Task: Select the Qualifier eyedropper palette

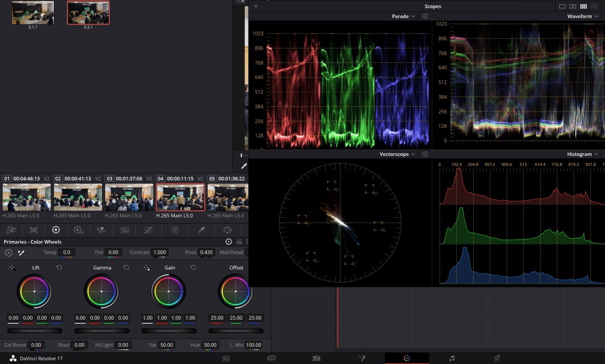Action: (x=201, y=230)
